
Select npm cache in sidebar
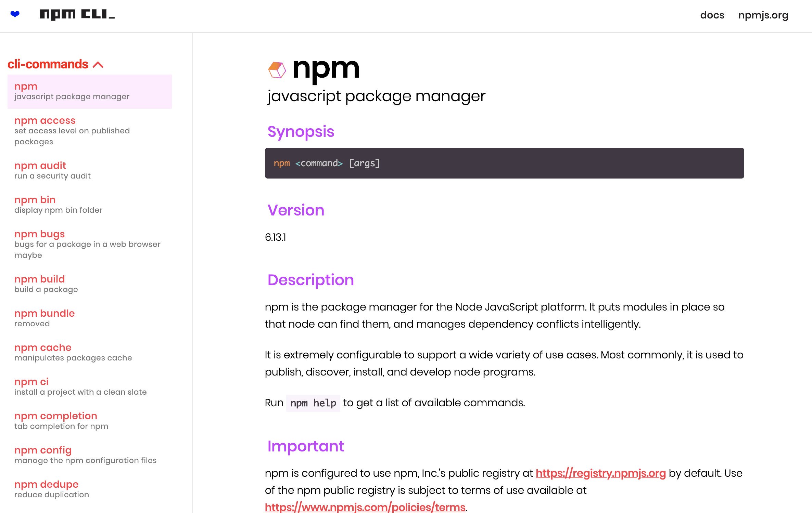coord(90,352)
